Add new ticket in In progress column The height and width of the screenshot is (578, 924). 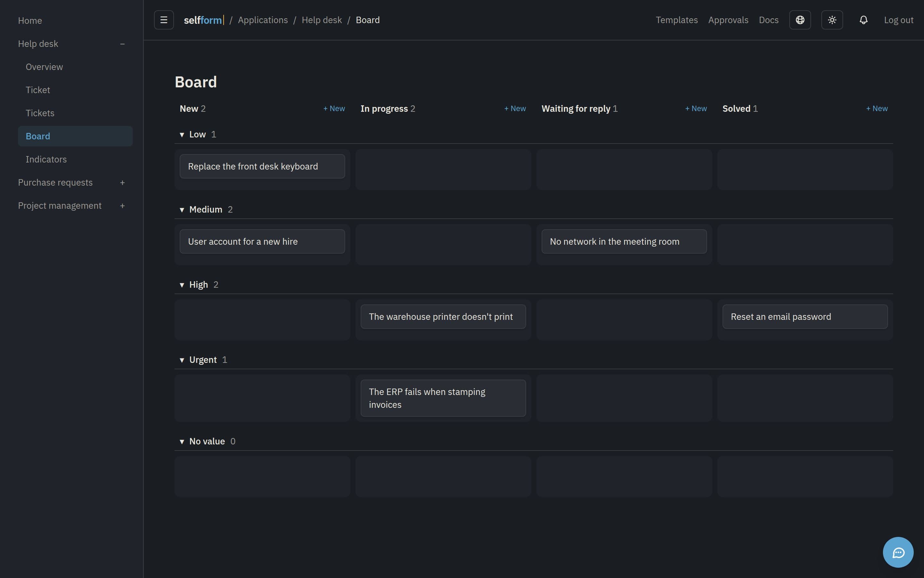[x=515, y=109]
